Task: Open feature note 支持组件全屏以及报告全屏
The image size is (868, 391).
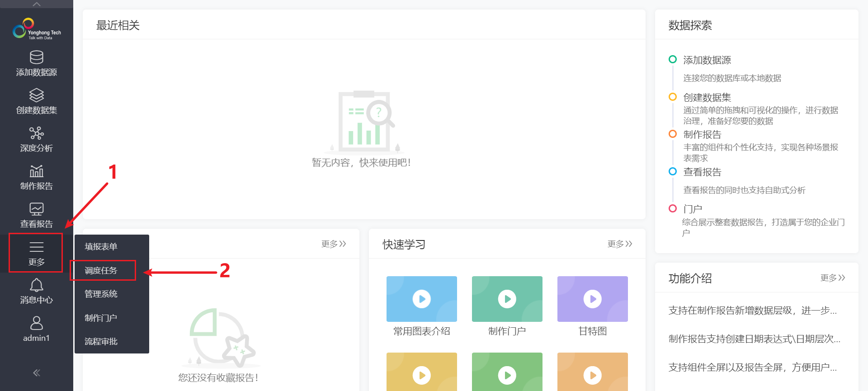Action: [753, 367]
